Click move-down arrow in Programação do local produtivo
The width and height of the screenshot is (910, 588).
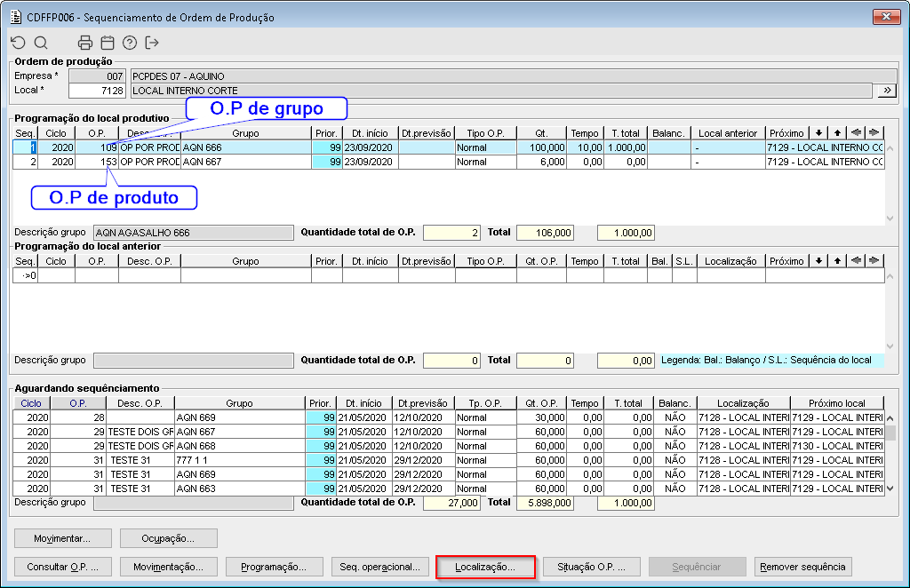(x=818, y=133)
